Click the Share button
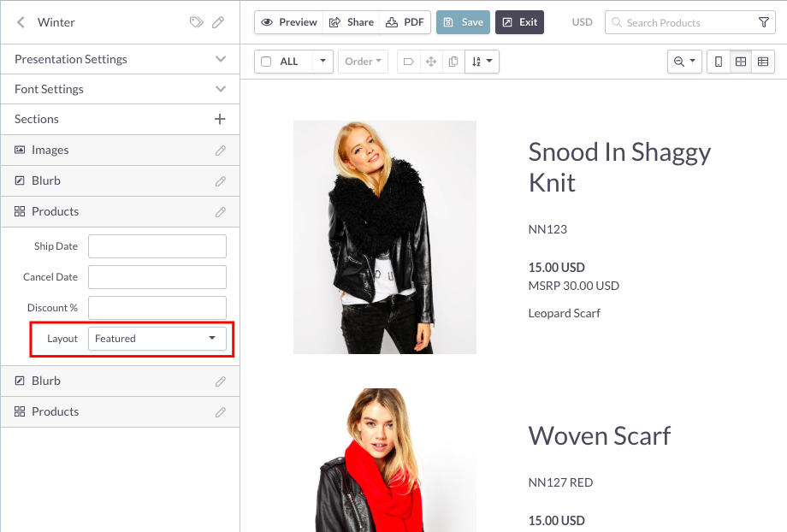Viewport: 787px width, 532px height. click(352, 22)
